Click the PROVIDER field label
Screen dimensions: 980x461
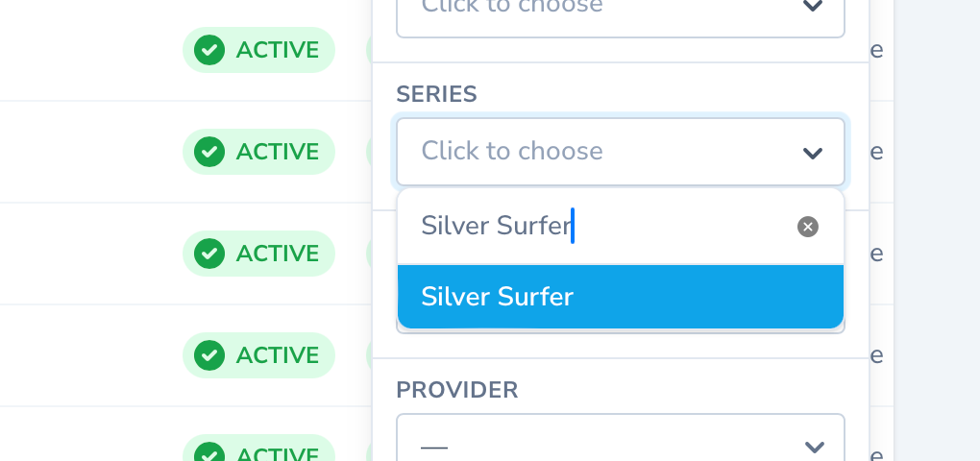(x=457, y=390)
